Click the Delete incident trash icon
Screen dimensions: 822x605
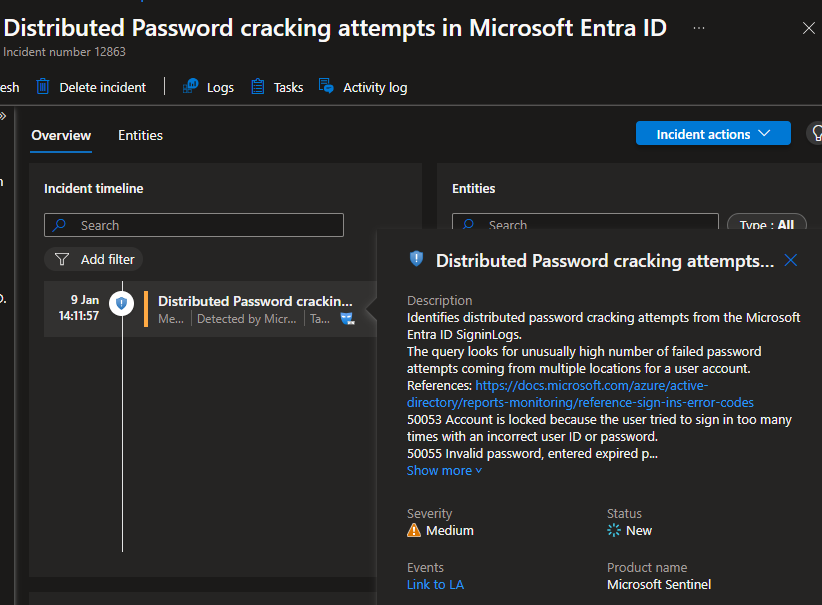coord(43,87)
